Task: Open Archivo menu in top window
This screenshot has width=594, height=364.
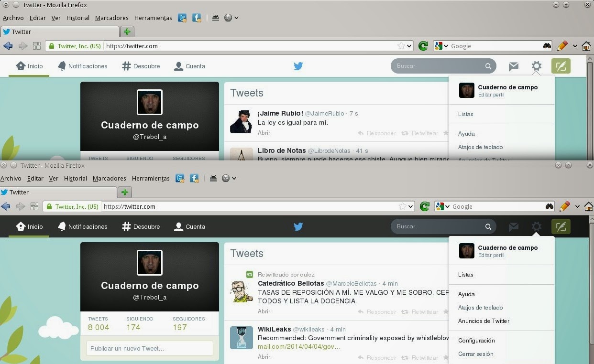Action: click(x=13, y=18)
